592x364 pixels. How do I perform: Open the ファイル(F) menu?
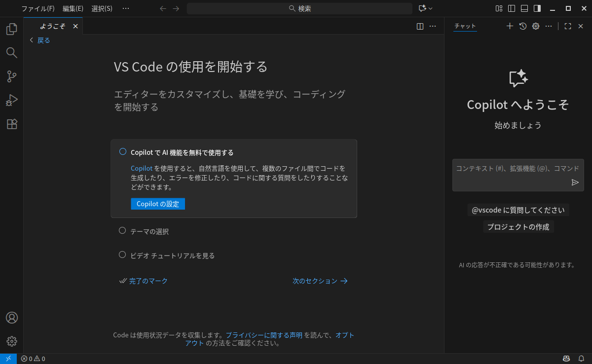37,8
